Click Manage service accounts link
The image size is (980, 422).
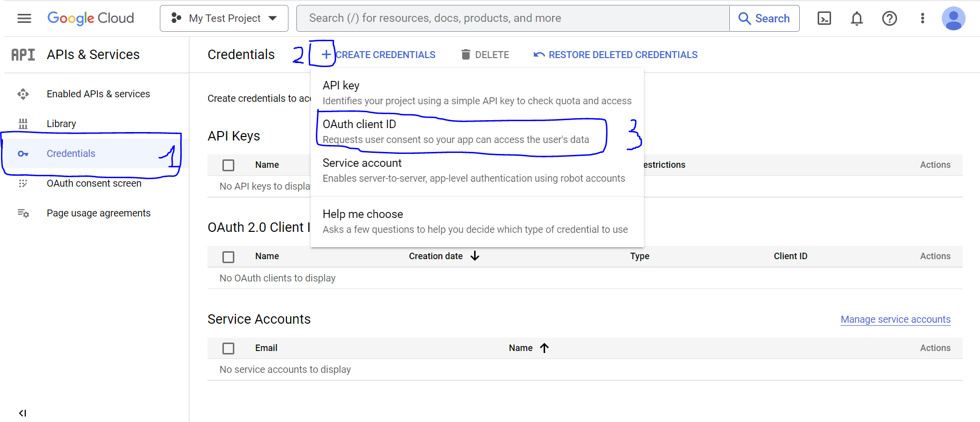[895, 319]
